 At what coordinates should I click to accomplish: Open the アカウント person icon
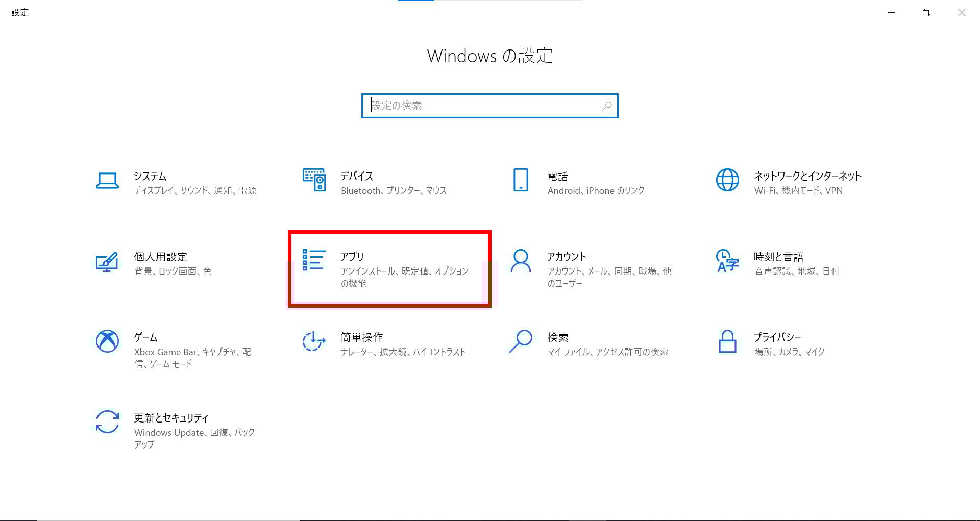click(x=521, y=261)
